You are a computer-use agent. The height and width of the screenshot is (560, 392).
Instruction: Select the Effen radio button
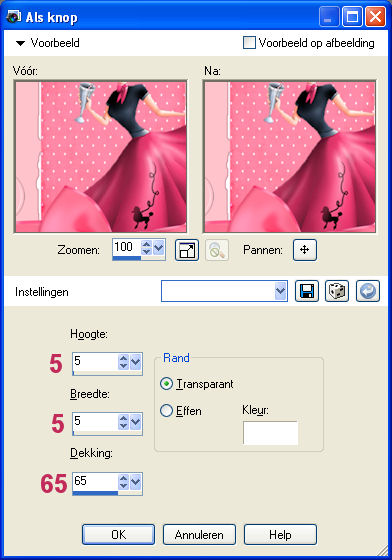[166, 411]
